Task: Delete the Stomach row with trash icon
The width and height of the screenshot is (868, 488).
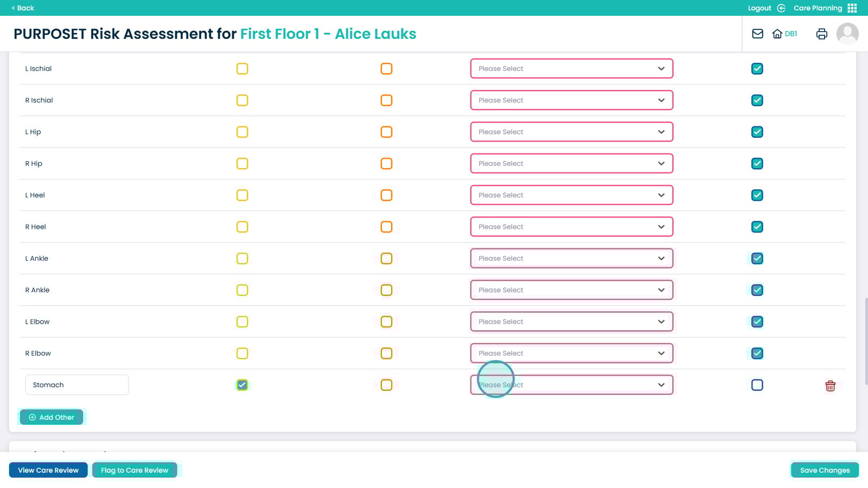Action: [830, 386]
